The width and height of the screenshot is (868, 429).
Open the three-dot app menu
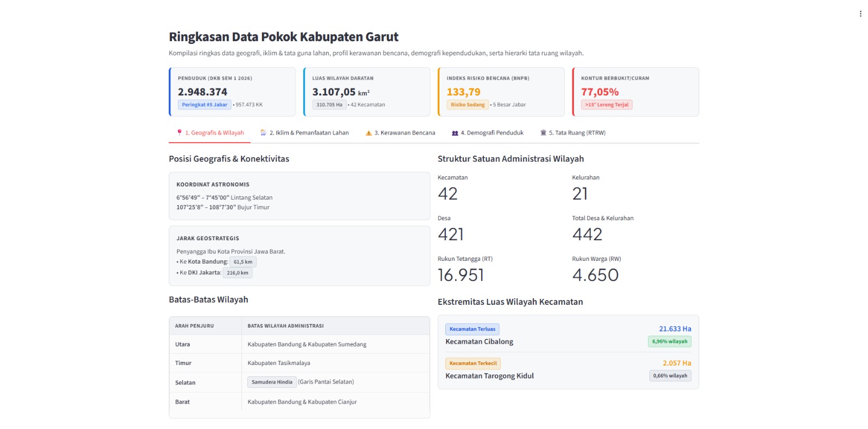click(860, 14)
